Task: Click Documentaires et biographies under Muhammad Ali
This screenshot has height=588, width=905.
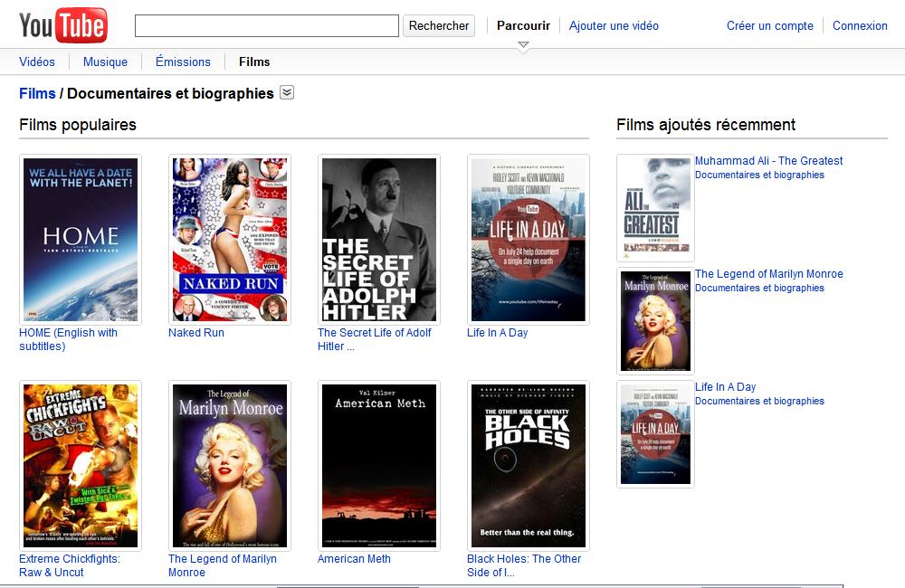Action: pyautogui.click(x=759, y=175)
